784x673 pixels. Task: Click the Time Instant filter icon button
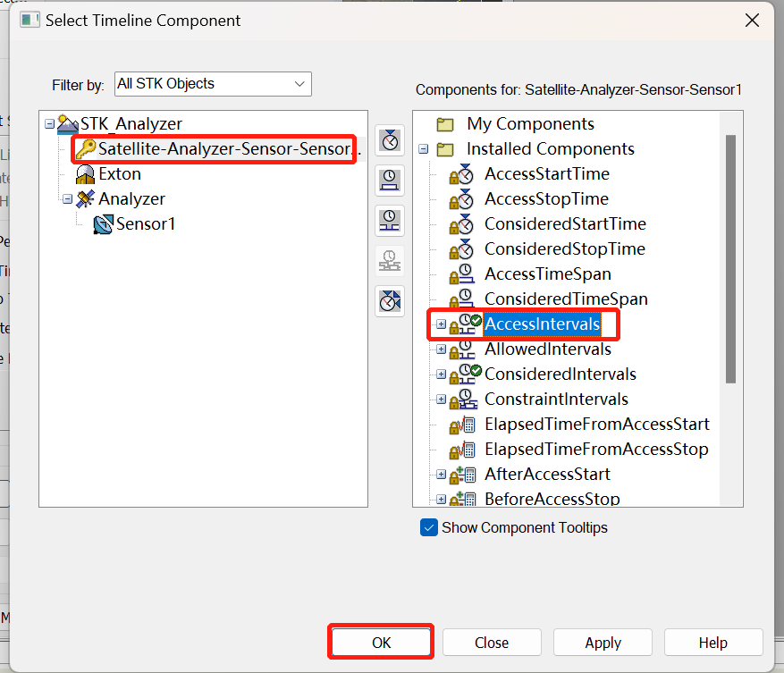(390, 140)
